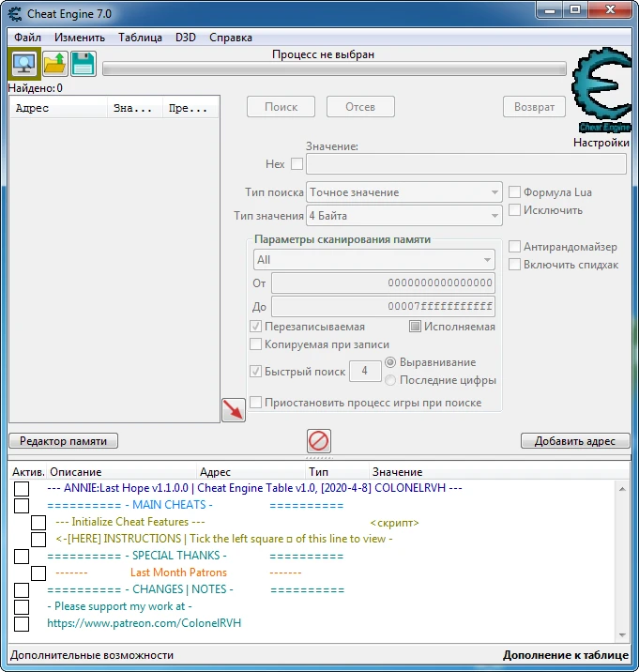Viewport: 639px width, 672px height.
Task: Activate ANNIE:Last Hope header entry checkbox
Action: tap(22, 489)
